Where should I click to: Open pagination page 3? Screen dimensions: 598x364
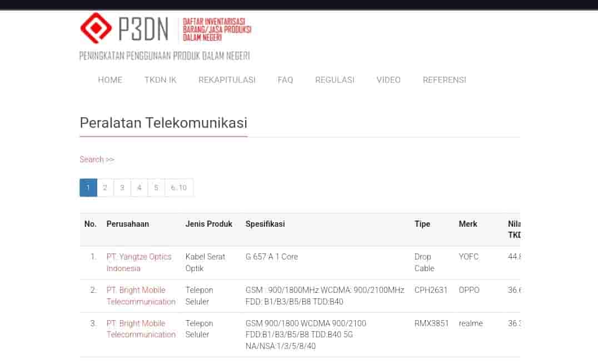pos(122,187)
